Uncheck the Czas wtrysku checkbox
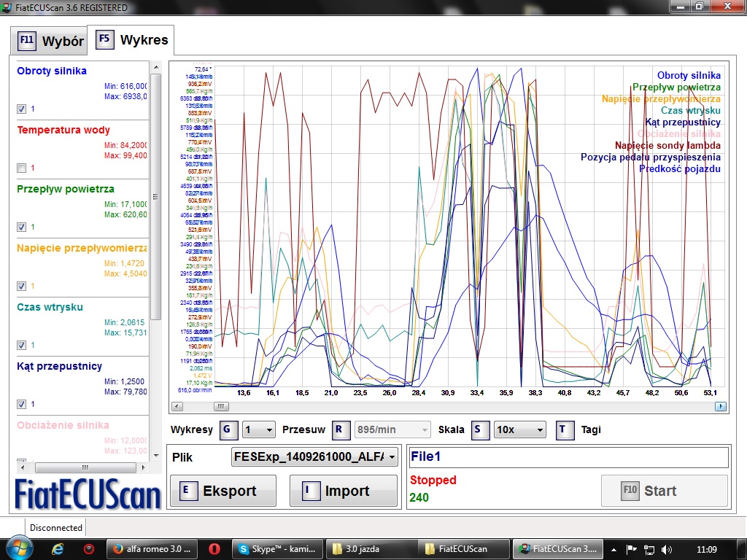Image resolution: width=747 pixels, height=560 pixels. 21,345
